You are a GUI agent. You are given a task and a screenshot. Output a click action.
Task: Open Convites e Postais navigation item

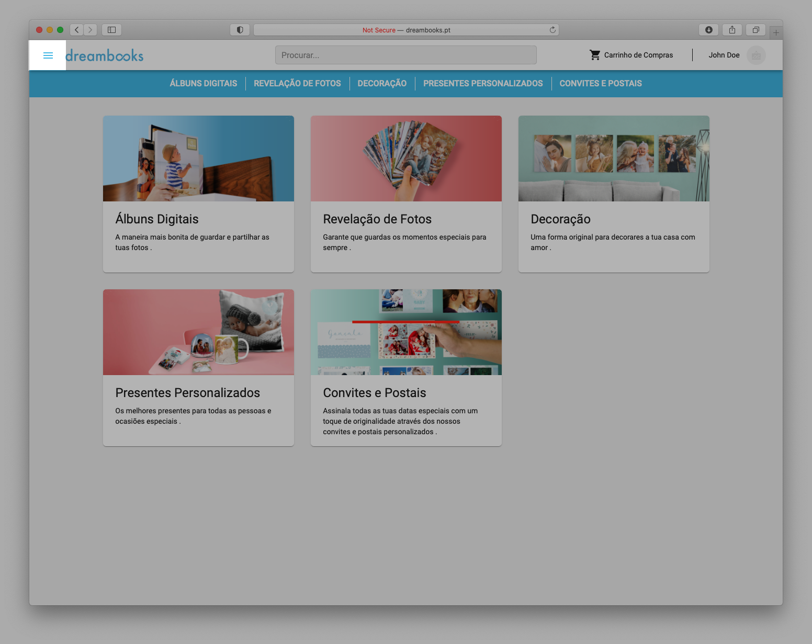pos(601,83)
